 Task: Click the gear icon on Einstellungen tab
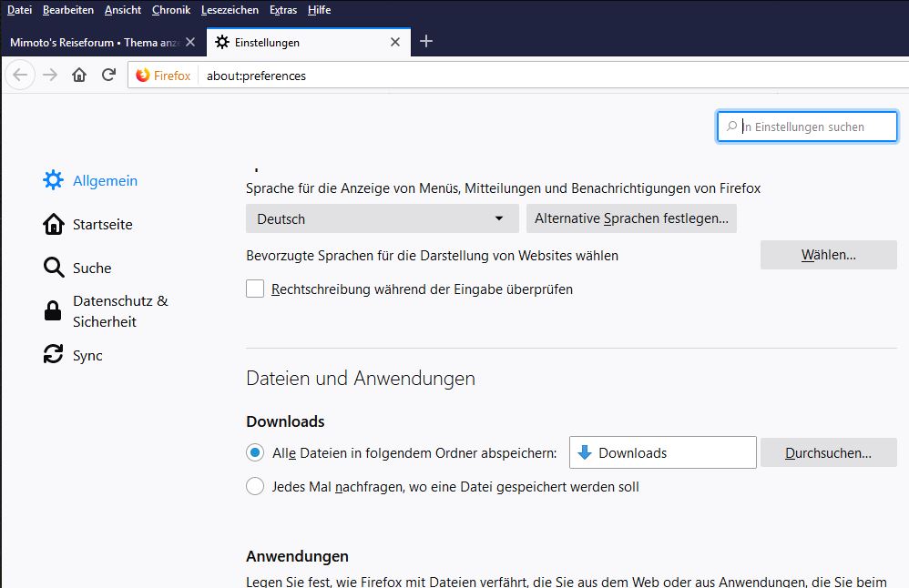[x=222, y=42]
